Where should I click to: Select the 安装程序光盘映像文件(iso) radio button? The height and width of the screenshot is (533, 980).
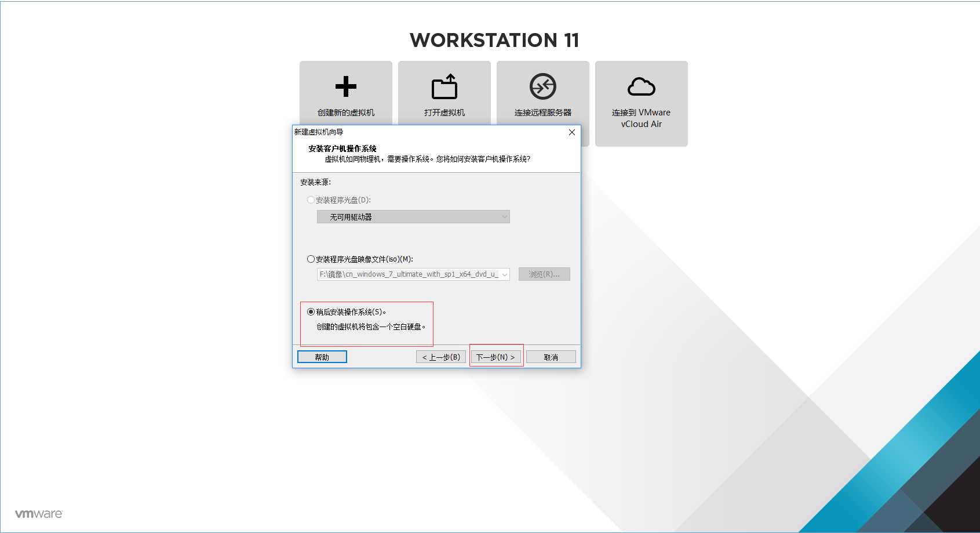[311, 259]
